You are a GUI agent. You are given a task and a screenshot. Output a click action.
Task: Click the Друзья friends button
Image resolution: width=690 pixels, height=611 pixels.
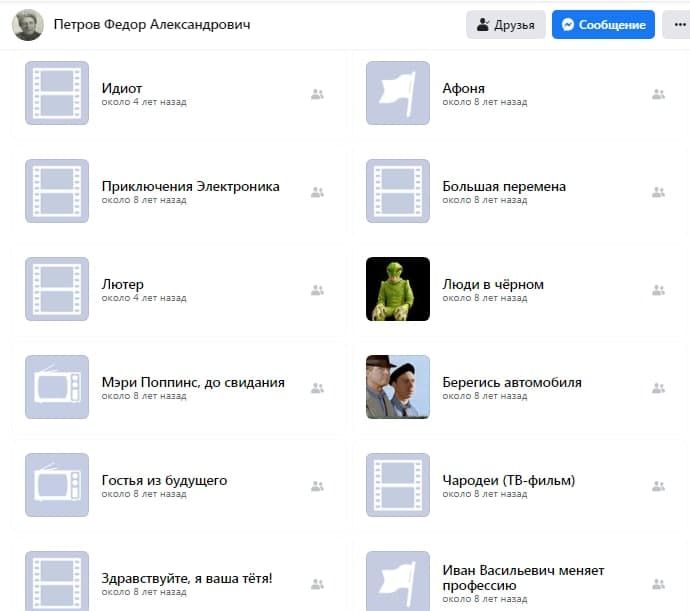(505, 25)
